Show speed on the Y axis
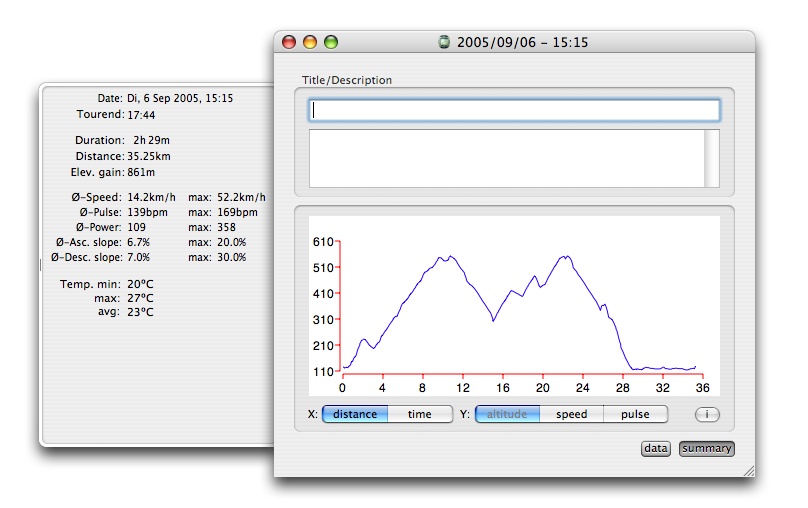The height and width of the screenshot is (508, 808). 571,414
